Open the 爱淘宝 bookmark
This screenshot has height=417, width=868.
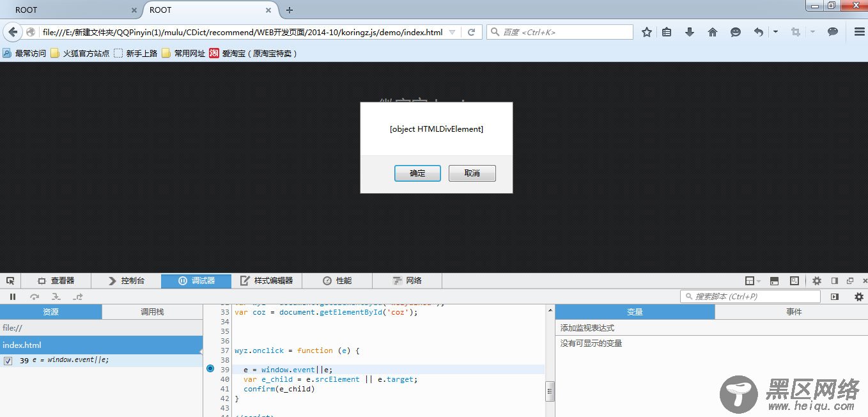click(x=253, y=54)
